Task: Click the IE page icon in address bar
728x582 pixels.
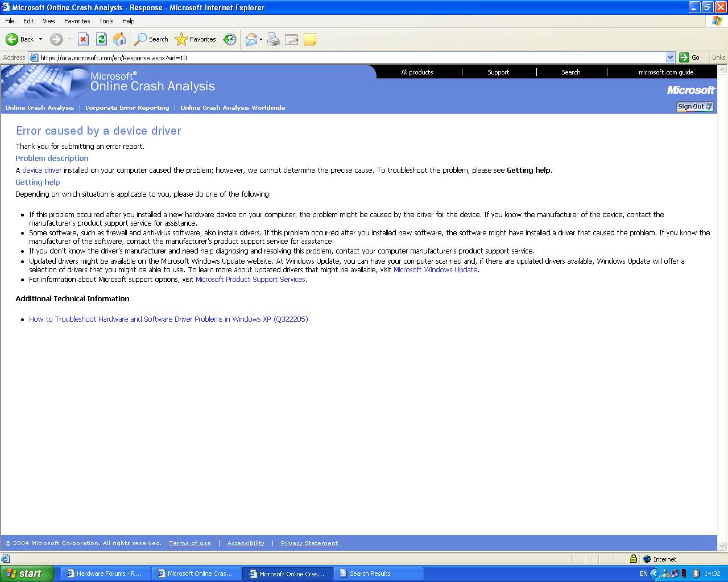Action: [x=34, y=57]
